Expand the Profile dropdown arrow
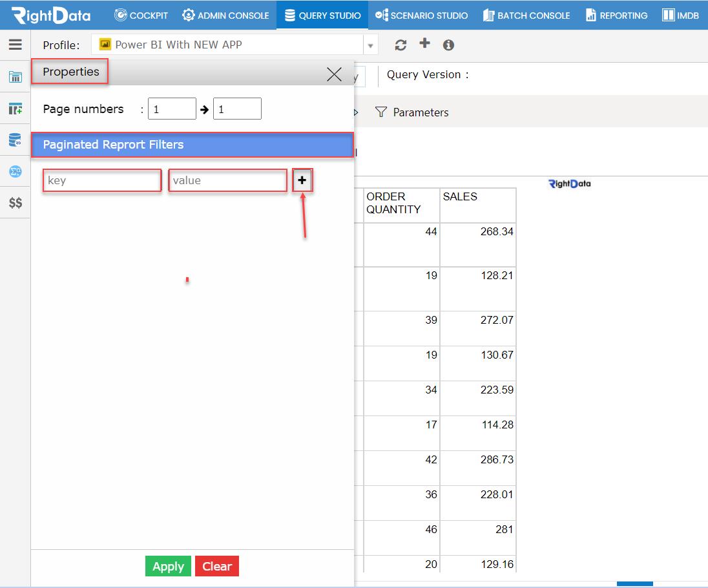 [x=370, y=45]
